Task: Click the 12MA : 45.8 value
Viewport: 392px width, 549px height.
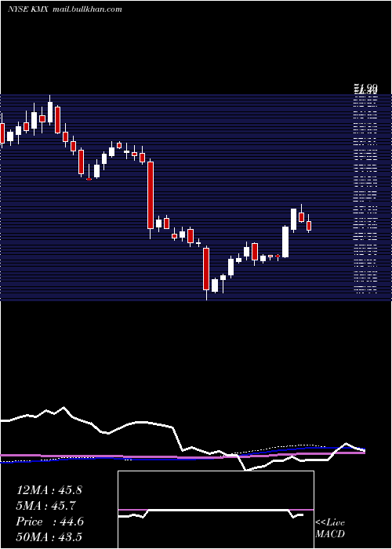Action: (49, 490)
